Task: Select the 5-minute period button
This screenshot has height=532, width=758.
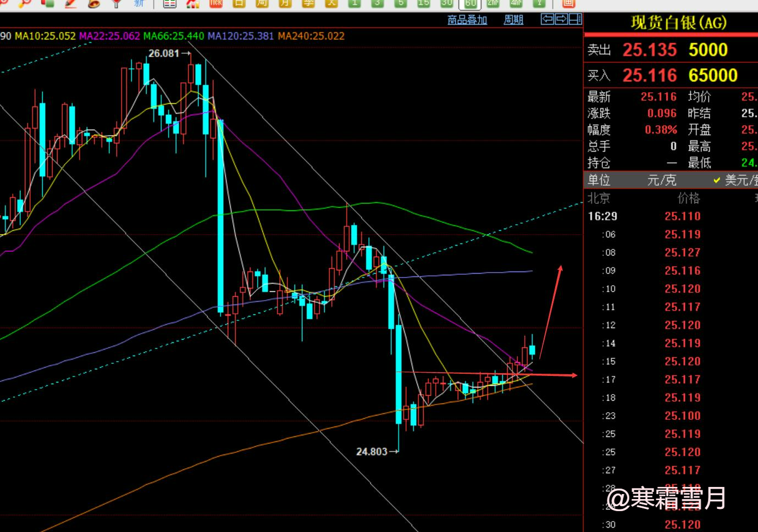Action: pyautogui.click(x=401, y=3)
